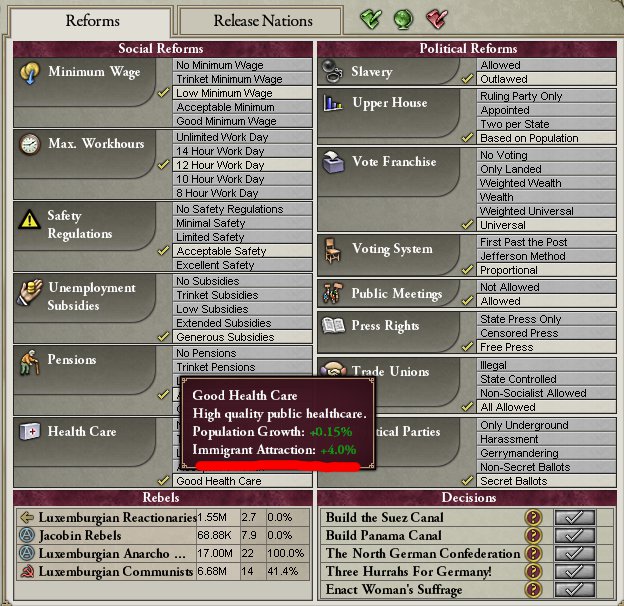Tick The North German Confederation decision checkbox

point(575,553)
